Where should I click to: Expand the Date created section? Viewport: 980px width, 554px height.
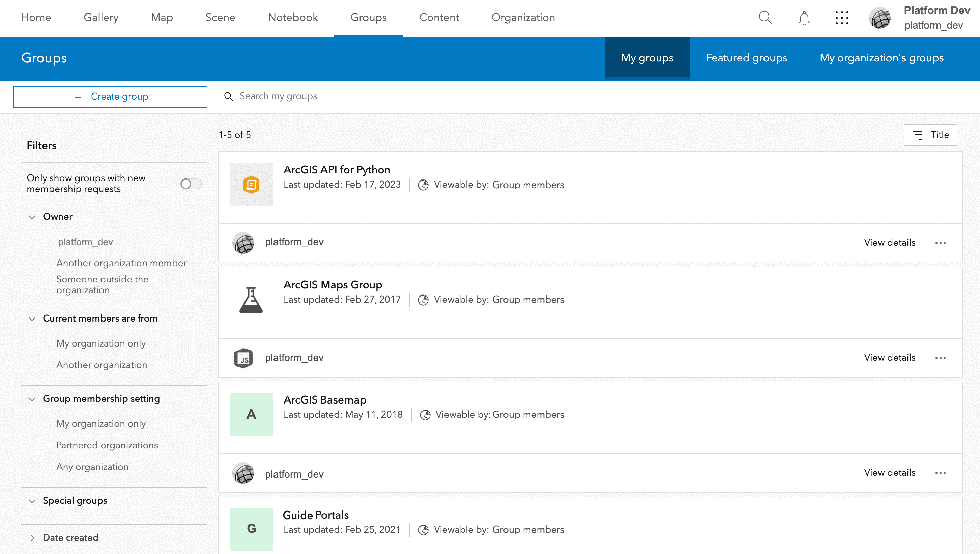click(x=32, y=538)
